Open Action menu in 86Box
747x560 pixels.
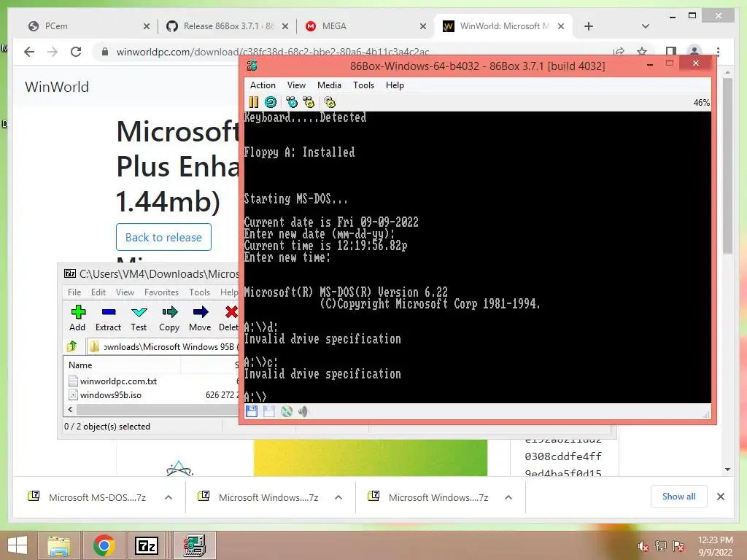click(x=263, y=85)
